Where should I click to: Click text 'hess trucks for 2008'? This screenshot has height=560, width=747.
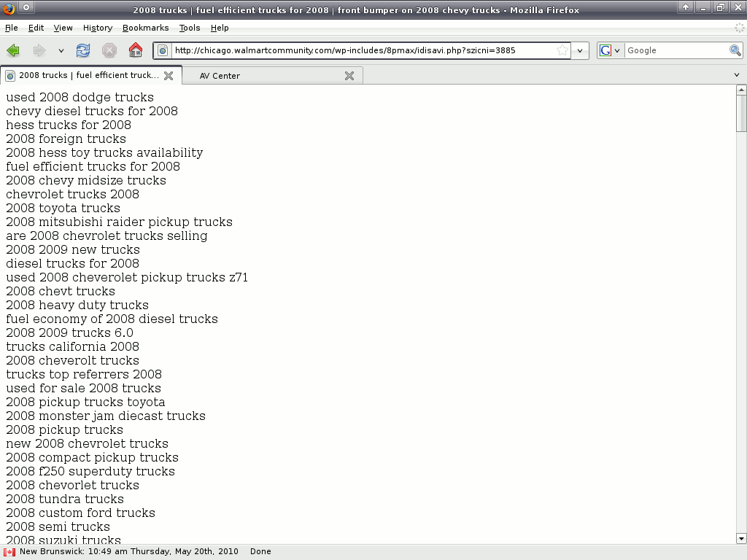tap(69, 125)
